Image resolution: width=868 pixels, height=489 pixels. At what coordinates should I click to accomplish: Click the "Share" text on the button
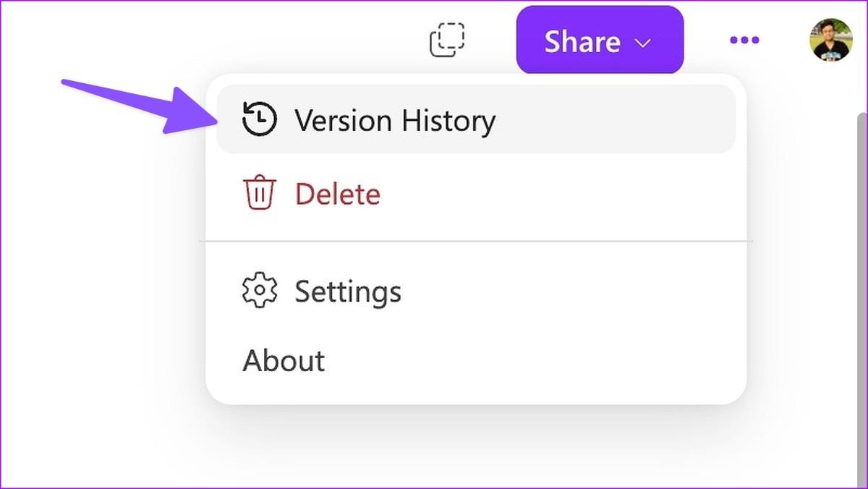click(582, 42)
